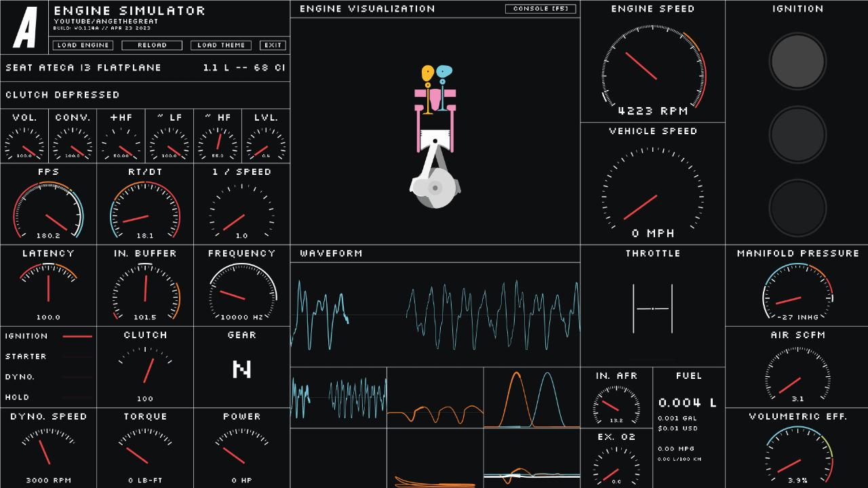Enable the Dyno. indicator
This screenshot has height=488, width=868.
[x=77, y=377]
